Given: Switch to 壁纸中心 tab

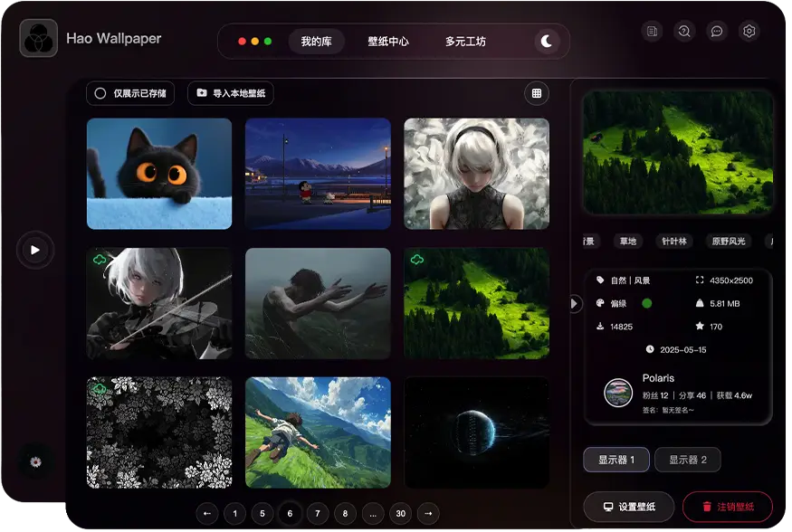Looking at the screenshot, I should point(387,42).
